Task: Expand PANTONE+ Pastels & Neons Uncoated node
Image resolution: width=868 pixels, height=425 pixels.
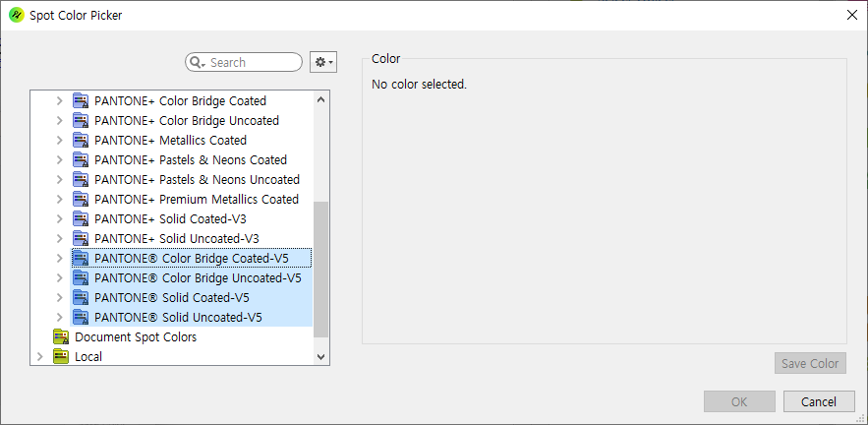Action: click(60, 179)
